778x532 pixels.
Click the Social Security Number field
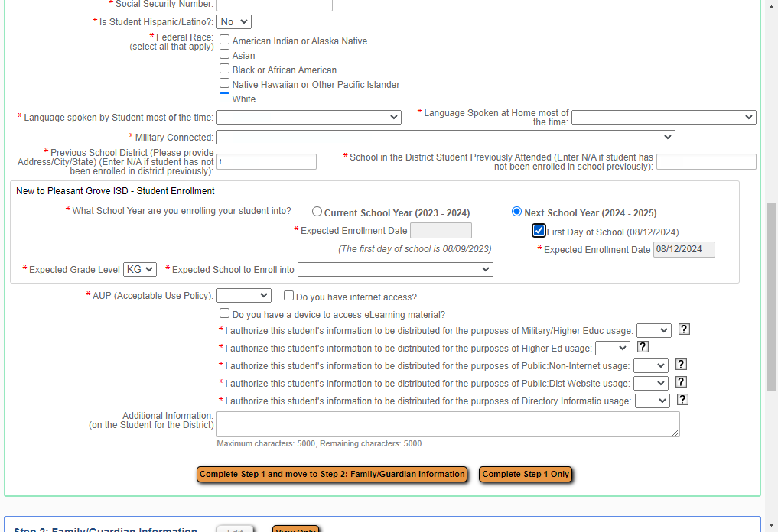[275, 5]
